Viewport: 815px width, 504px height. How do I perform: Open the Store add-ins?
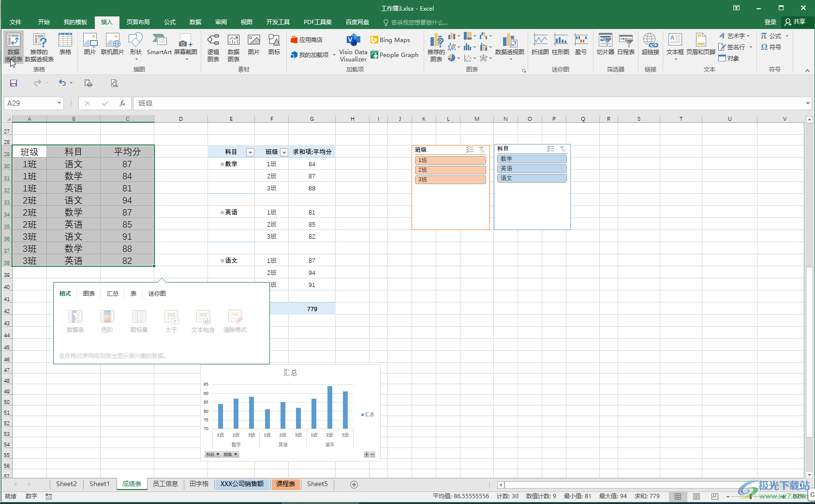click(x=307, y=40)
